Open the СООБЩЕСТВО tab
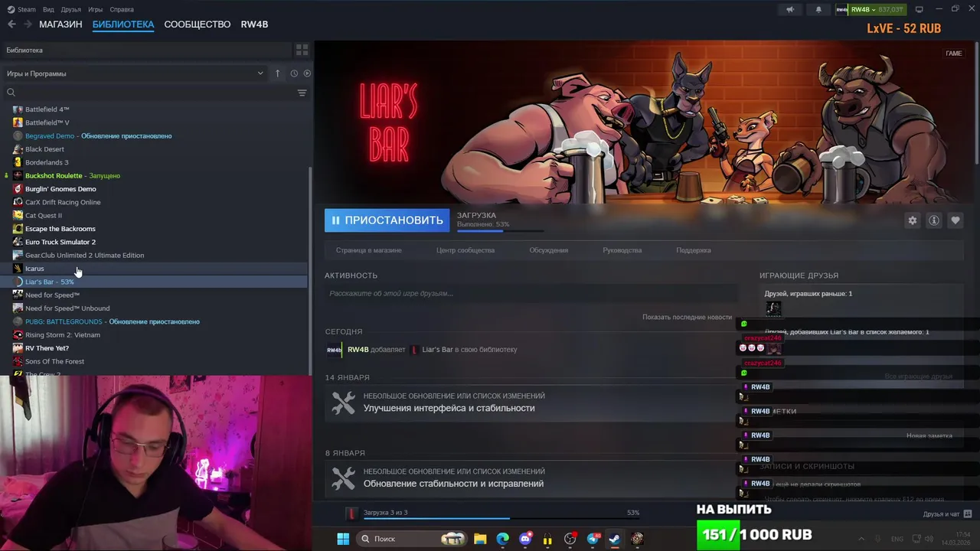This screenshot has width=980, height=551. (x=197, y=24)
